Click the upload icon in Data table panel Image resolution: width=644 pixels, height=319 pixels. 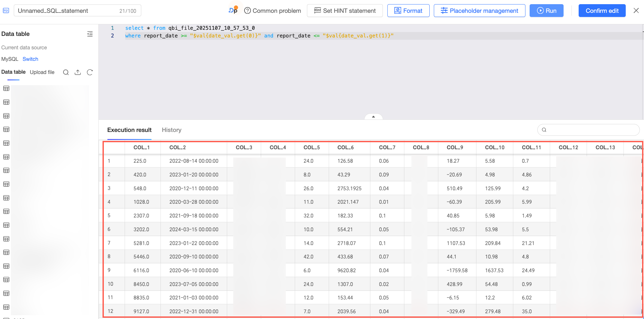tap(78, 72)
